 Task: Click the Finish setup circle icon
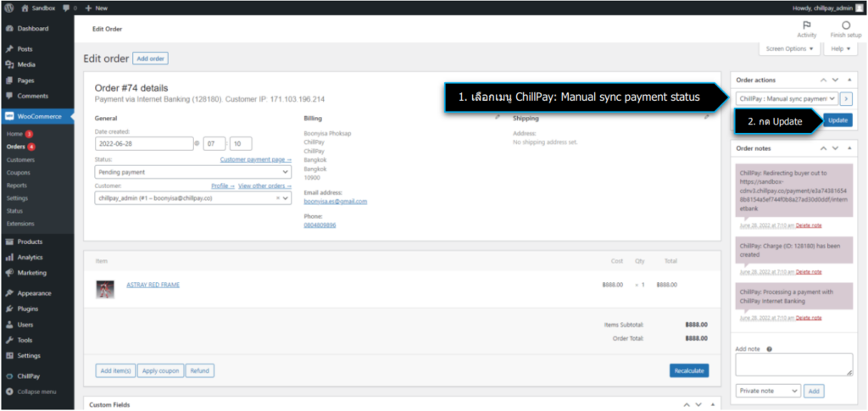pyautogui.click(x=846, y=25)
